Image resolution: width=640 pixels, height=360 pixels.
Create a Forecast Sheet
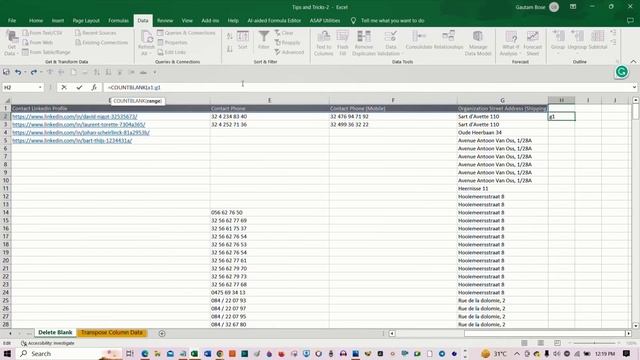point(532,43)
